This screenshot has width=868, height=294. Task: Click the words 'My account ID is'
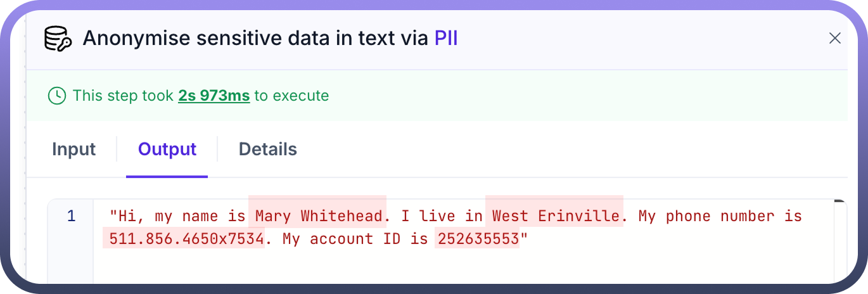click(x=357, y=239)
